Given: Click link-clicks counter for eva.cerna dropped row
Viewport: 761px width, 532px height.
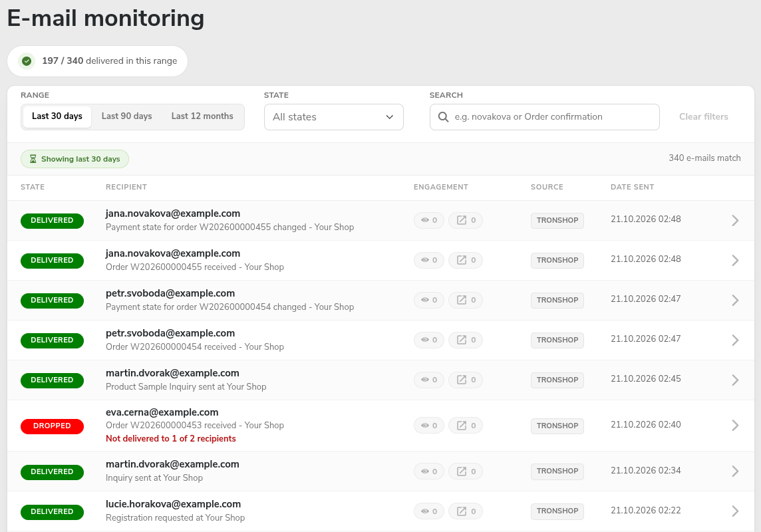Looking at the screenshot, I should pyautogui.click(x=466, y=426).
